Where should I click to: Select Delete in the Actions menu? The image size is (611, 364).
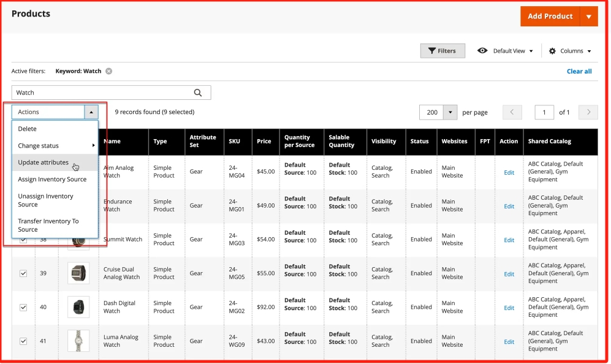(x=28, y=129)
